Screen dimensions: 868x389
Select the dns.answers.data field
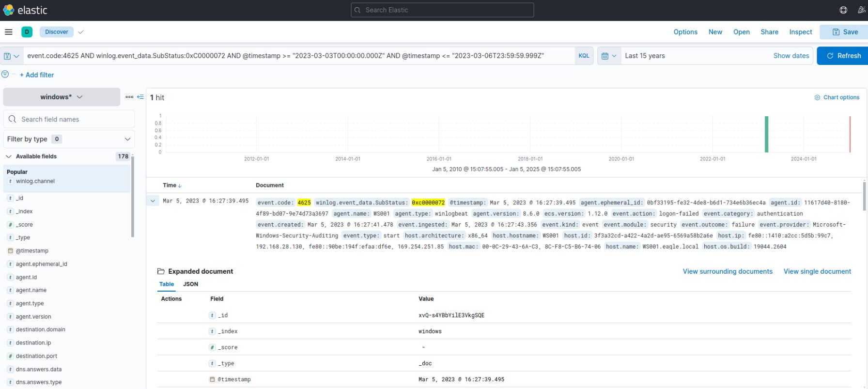tap(39, 369)
